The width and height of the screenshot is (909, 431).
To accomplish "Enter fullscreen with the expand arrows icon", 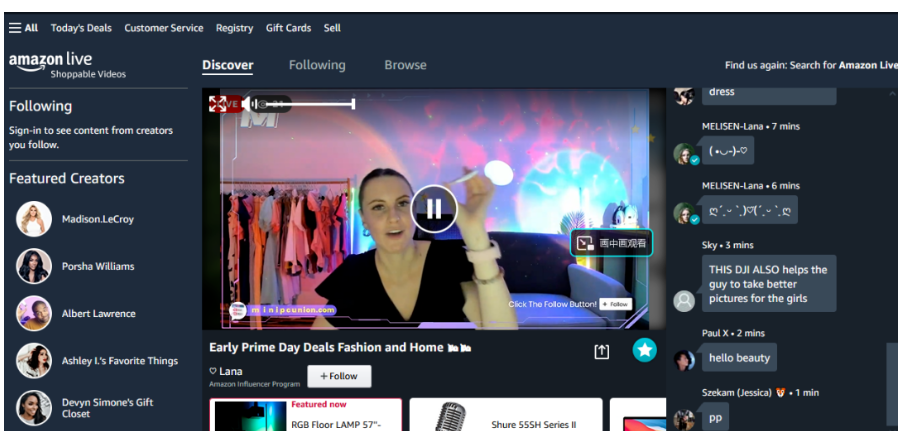I will click(x=217, y=104).
